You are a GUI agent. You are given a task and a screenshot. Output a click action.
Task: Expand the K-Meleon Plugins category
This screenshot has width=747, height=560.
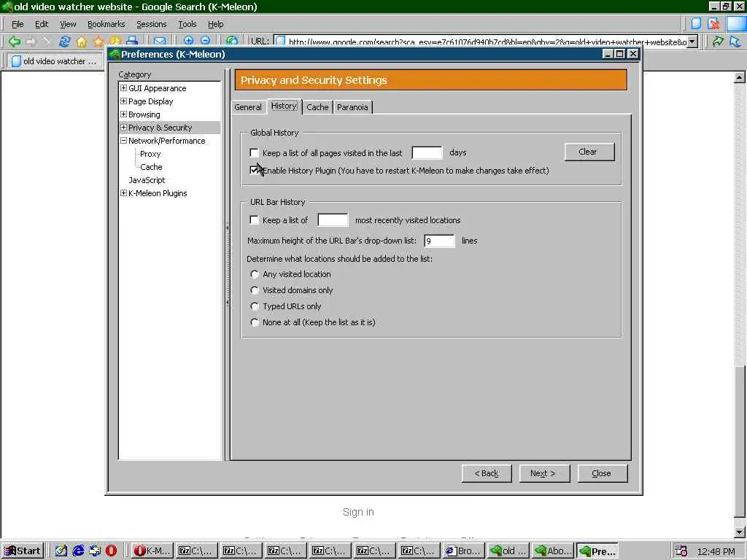click(x=123, y=192)
